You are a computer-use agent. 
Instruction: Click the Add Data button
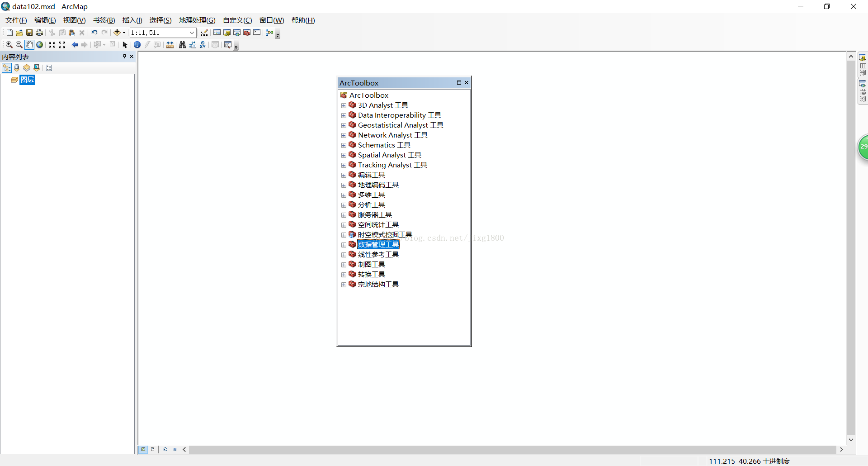117,33
